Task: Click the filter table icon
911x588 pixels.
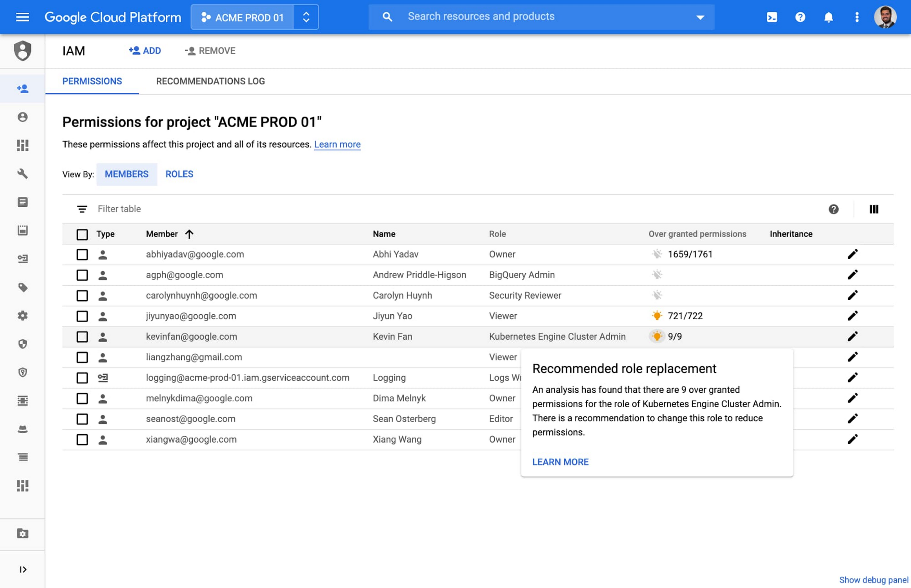Action: click(x=81, y=209)
